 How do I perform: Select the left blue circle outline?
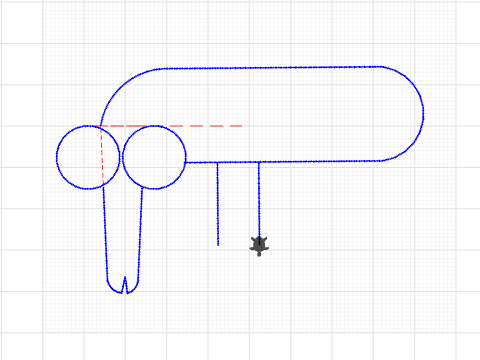click(x=57, y=157)
